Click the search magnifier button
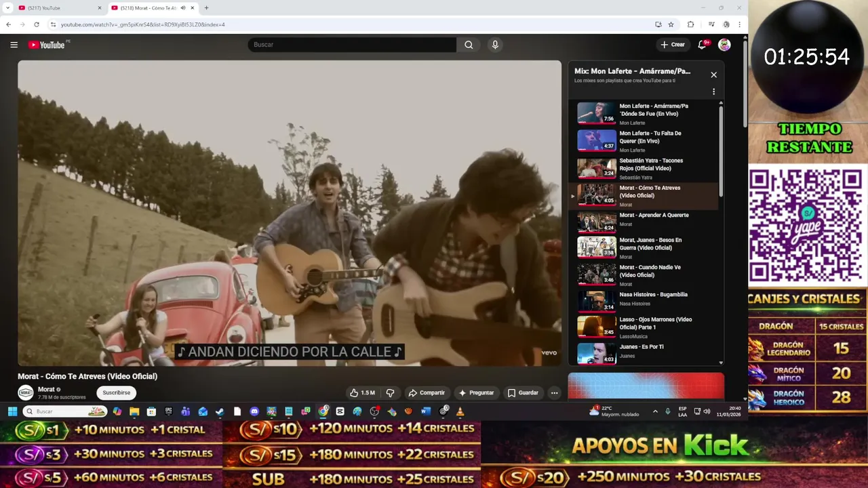Viewport: 868px width, 488px height. [x=469, y=45]
